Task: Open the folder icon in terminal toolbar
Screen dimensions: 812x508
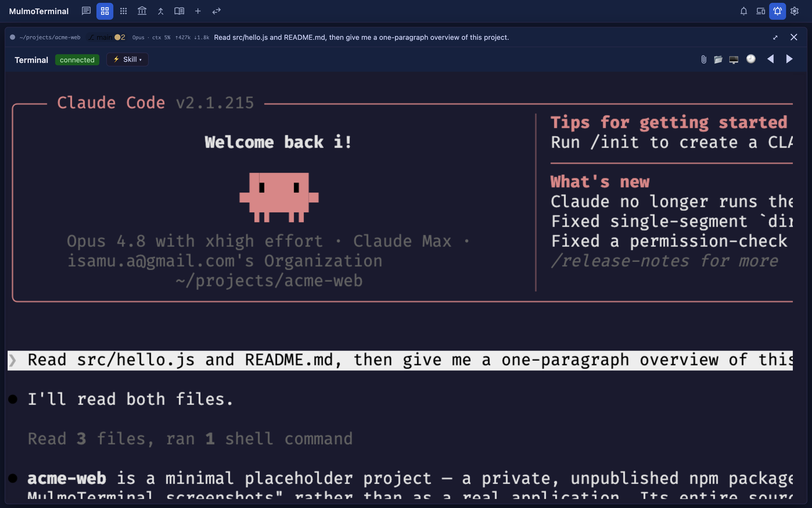Action: (718, 60)
